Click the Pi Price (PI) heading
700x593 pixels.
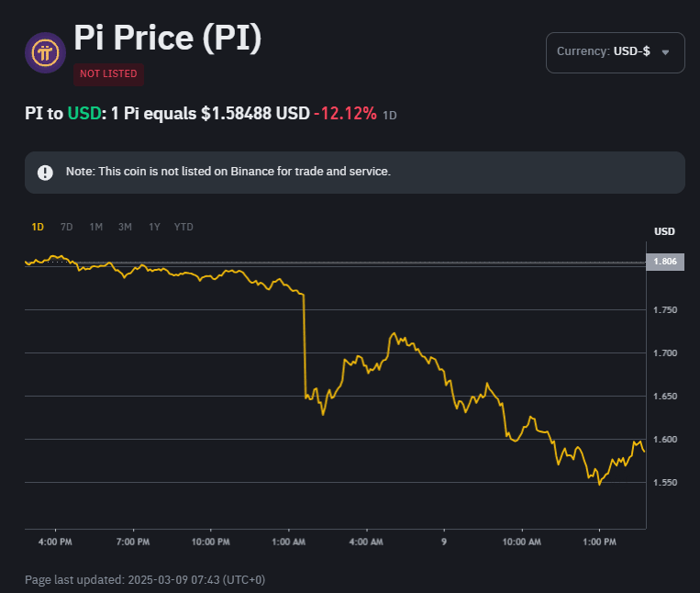tap(167, 39)
